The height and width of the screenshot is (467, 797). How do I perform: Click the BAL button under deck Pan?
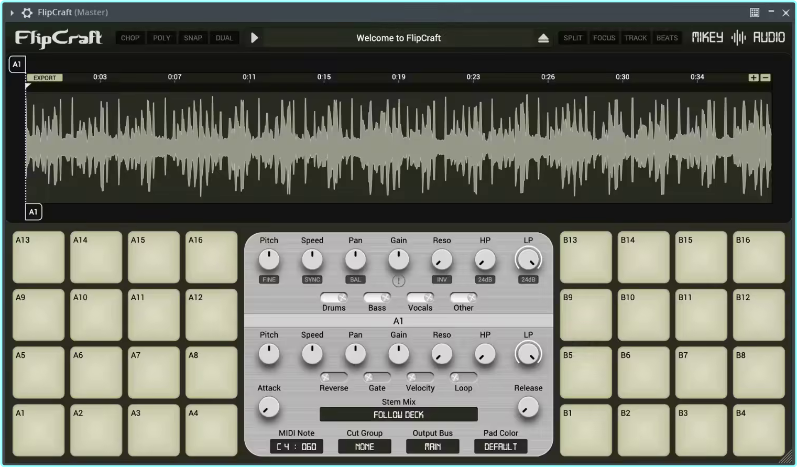[355, 279]
